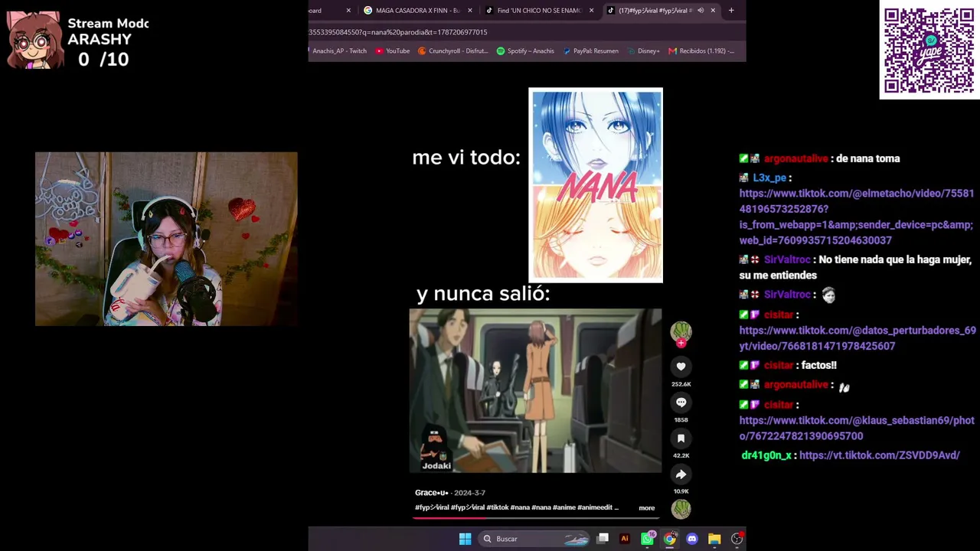Open the sound disc avatar below share count
The image size is (980, 551).
(x=681, y=508)
